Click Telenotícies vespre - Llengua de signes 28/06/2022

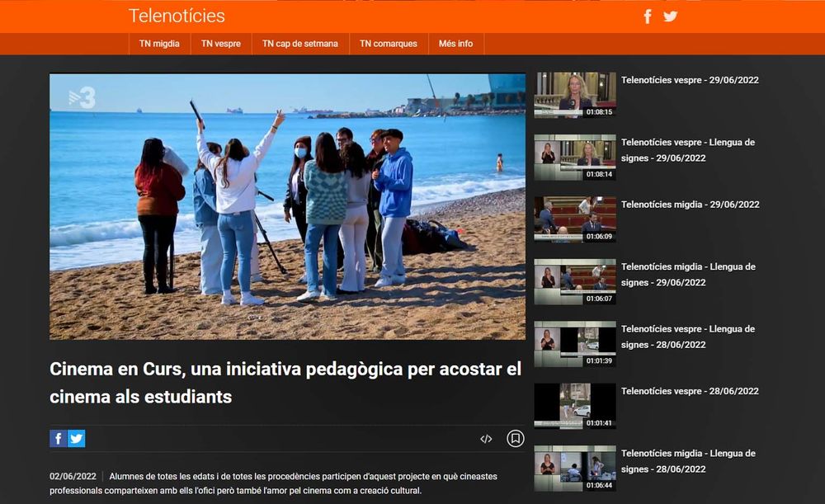(688, 337)
